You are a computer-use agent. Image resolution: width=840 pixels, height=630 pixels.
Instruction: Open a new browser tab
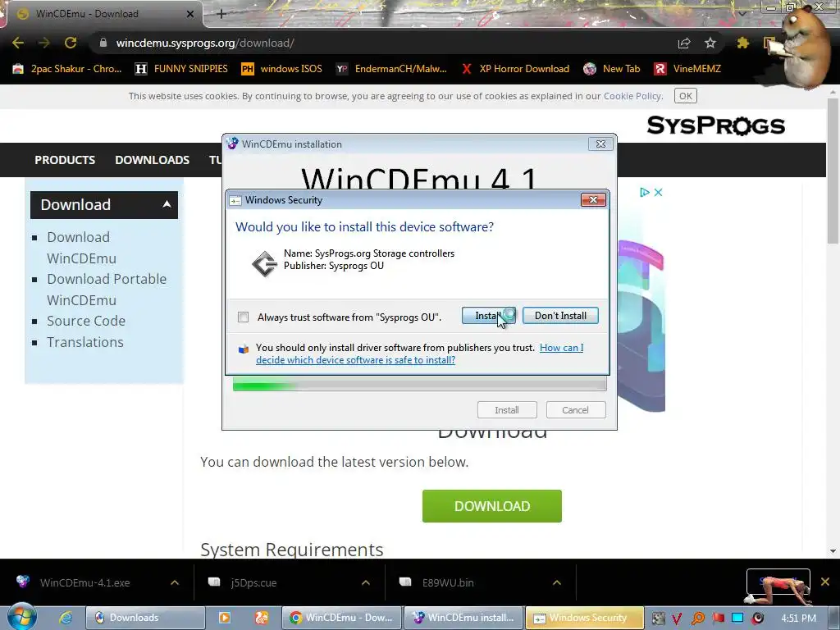[221, 14]
